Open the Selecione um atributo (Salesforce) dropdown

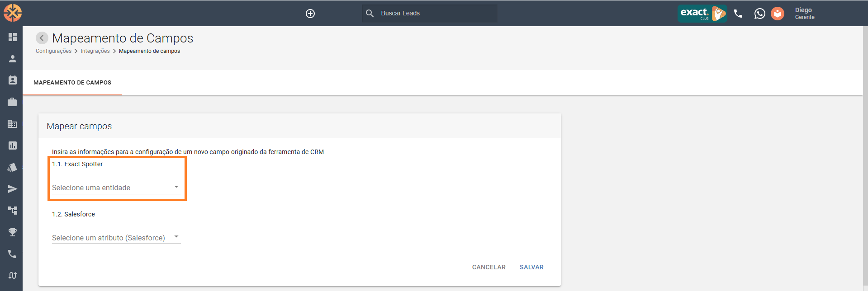pyautogui.click(x=116, y=238)
